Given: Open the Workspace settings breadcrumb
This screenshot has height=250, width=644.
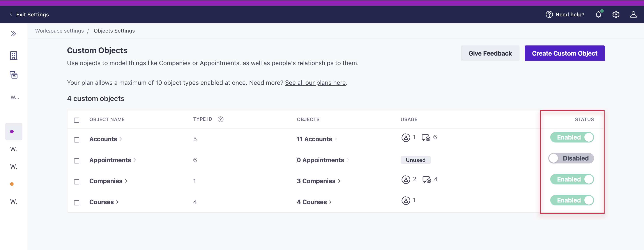Looking at the screenshot, I should tap(59, 30).
